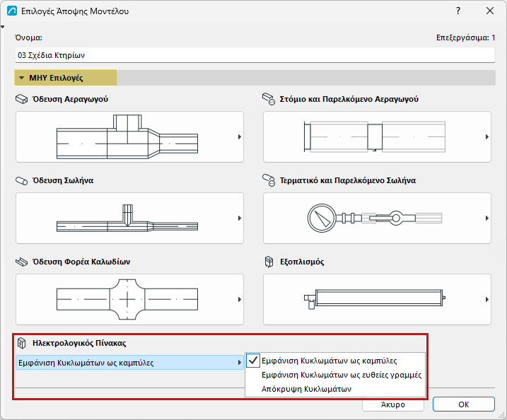This screenshot has height=420, width=507.
Task: Click the Στόμιο και Παρελκόμενο Αεραγωγού icon
Action: tap(269, 99)
